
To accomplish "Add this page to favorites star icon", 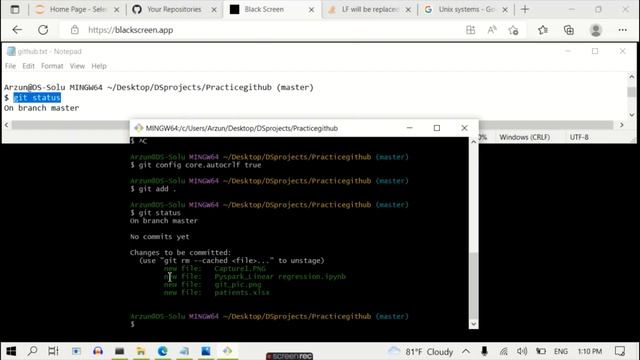I will (x=513, y=30).
